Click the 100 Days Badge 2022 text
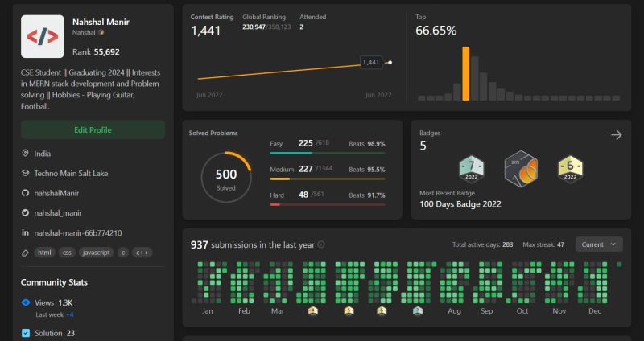This screenshot has width=644, height=341. (460, 204)
